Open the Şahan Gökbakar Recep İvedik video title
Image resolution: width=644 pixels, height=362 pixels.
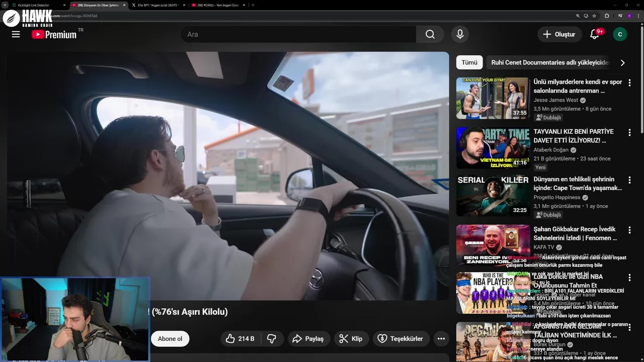[x=576, y=233]
